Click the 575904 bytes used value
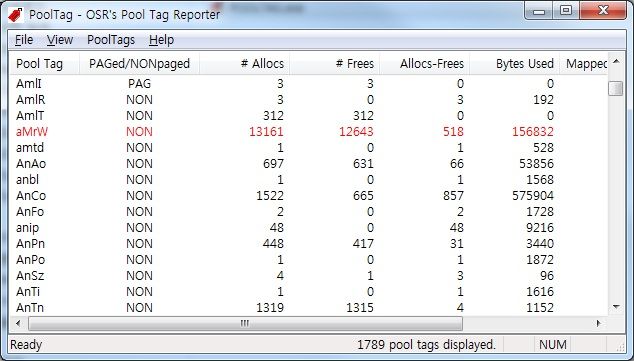This screenshot has width=634, height=361. point(533,196)
